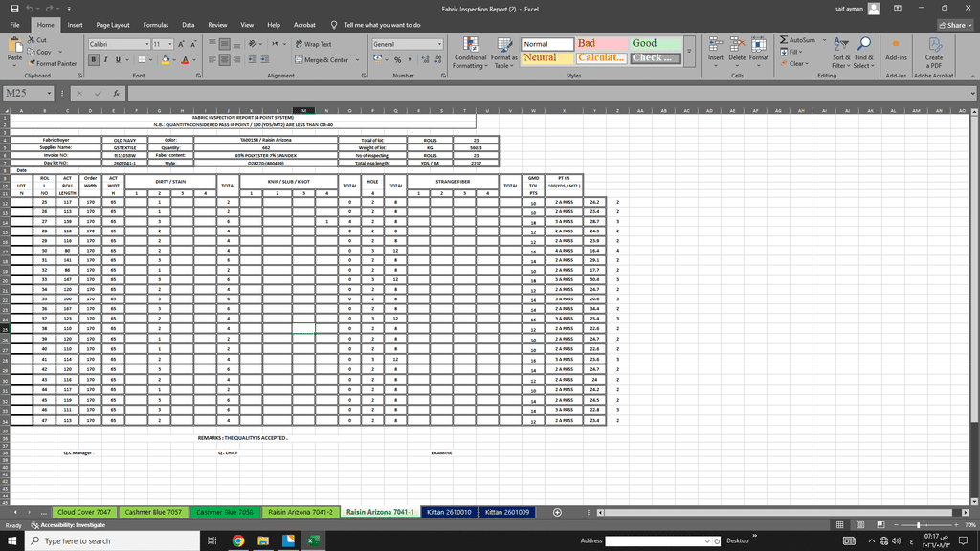Click AutoSum sigma button
Image resolution: width=980 pixels, height=551 pixels.
click(x=797, y=40)
